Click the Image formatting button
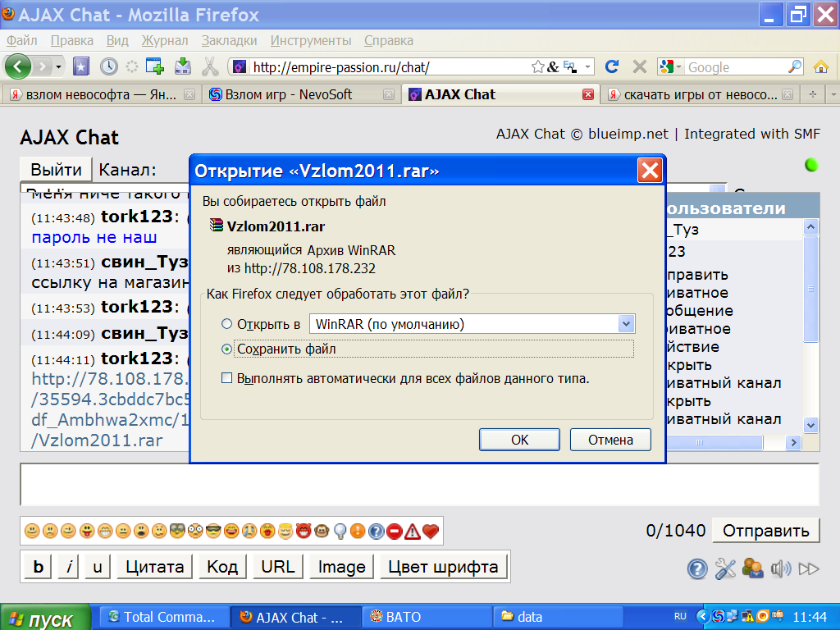Image resolution: width=840 pixels, height=630 pixels. 342,567
